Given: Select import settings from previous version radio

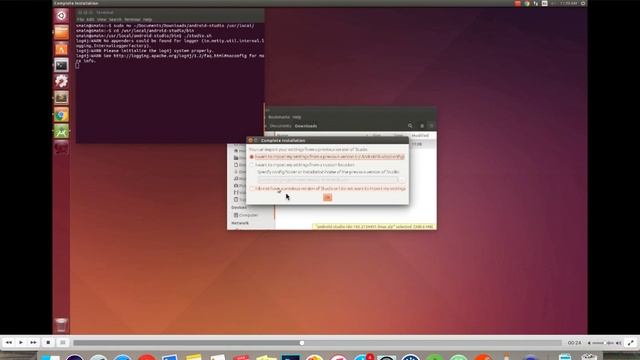Looking at the screenshot, I should coord(251,157).
